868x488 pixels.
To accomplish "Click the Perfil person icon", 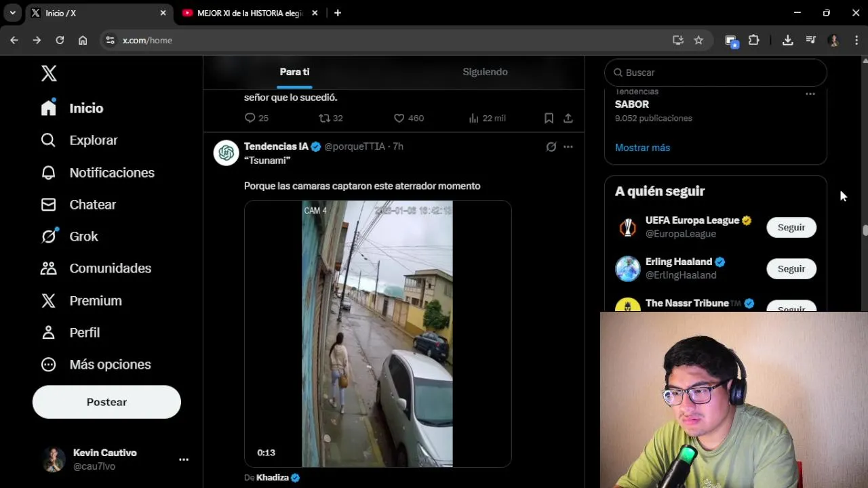I will pos(48,333).
